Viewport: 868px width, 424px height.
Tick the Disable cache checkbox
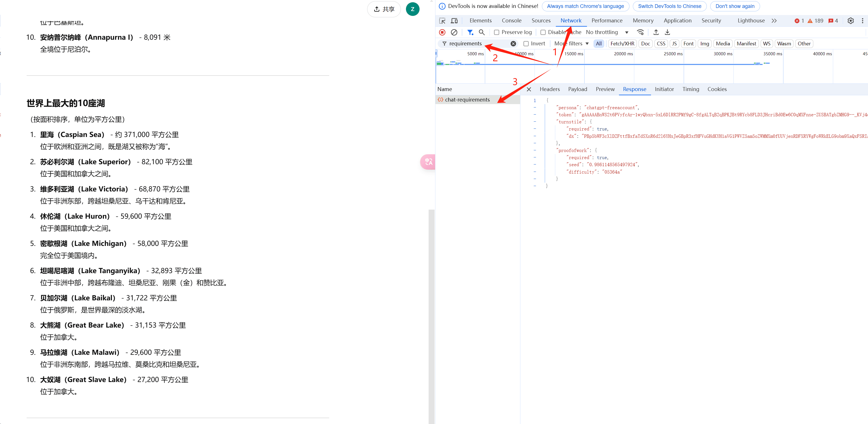[x=543, y=32]
